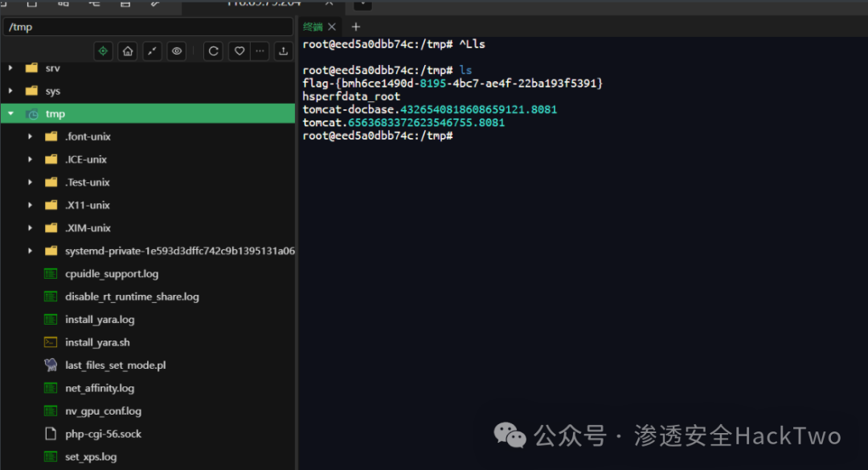Click the last terminal prompt line
Viewport: 868px width, 470px height.
(378, 136)
